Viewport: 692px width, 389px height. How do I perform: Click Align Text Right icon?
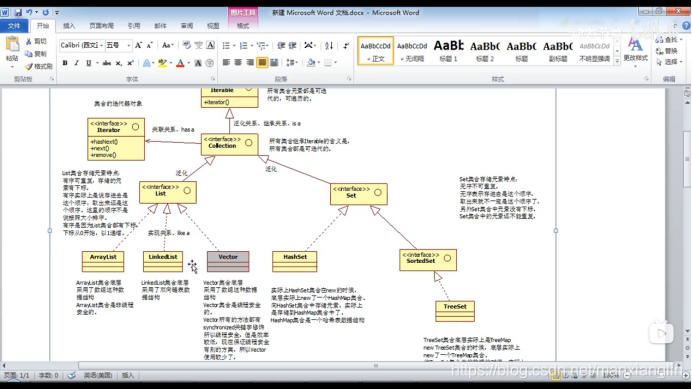pos(250,63)
